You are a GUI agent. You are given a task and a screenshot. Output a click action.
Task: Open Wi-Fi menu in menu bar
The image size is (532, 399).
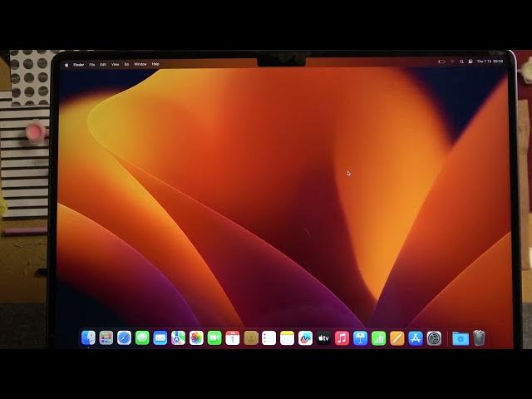tap(452, 62)
